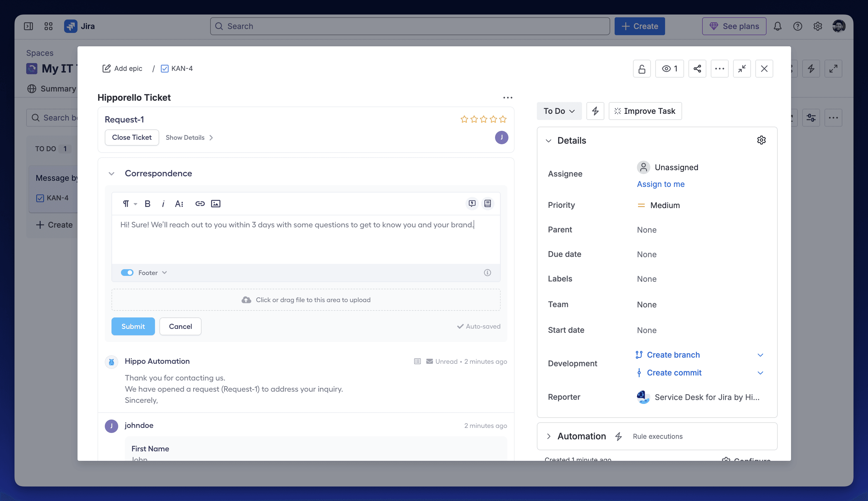Screen dimensions: 868x501
Task: Click the fifth rating star
Action: click(x=503, y=119)
